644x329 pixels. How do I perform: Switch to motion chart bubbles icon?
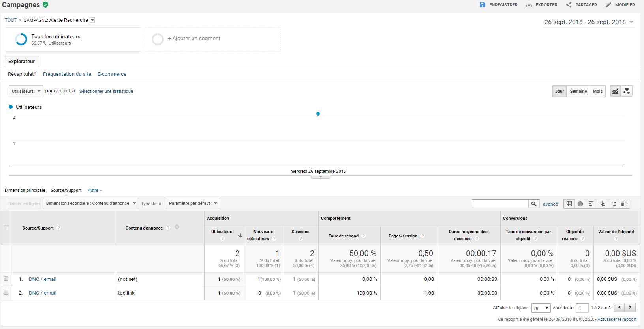click(627, 91)
